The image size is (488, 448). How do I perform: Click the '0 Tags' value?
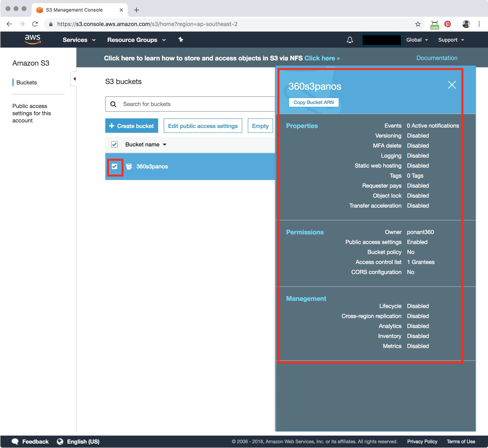point(415,176)
